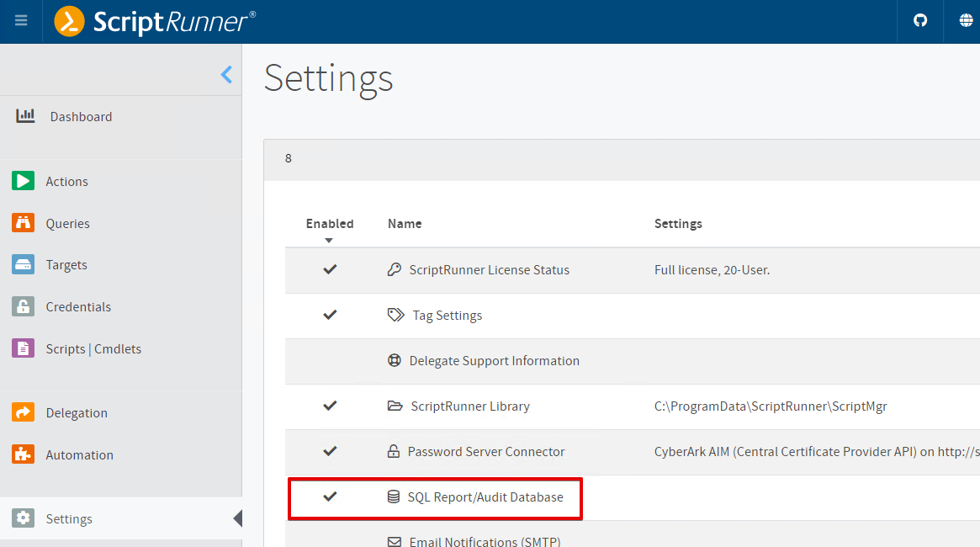Open the Credentials lock icon
The image size is (980, 547).
23,306
